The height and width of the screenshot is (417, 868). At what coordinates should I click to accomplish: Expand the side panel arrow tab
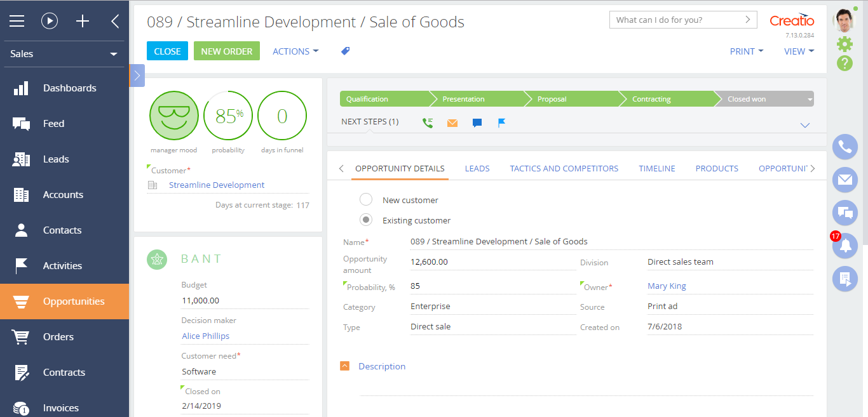(137, 76)
